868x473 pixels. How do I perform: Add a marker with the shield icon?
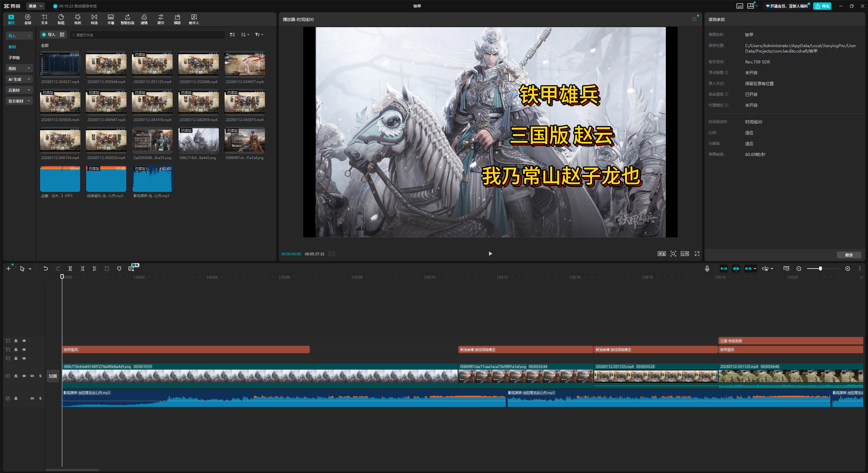tap(119, 269)
